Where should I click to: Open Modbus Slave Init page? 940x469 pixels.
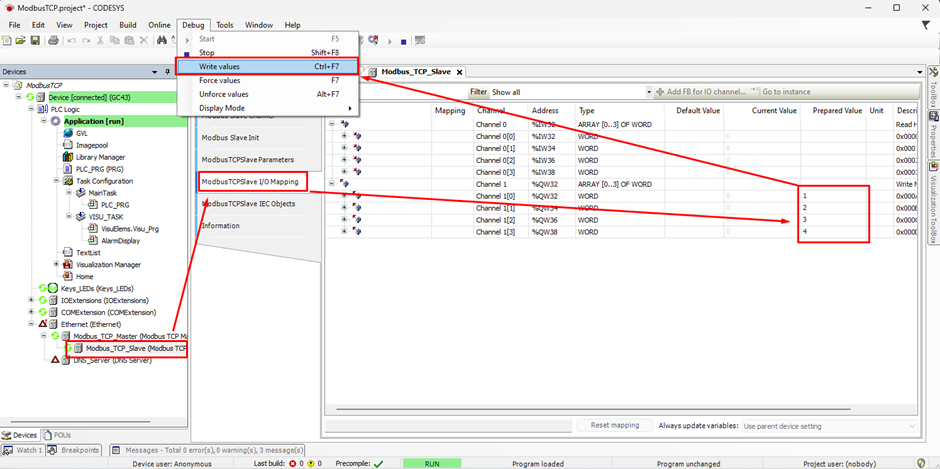pyautogui.click(x=230, y=137)
